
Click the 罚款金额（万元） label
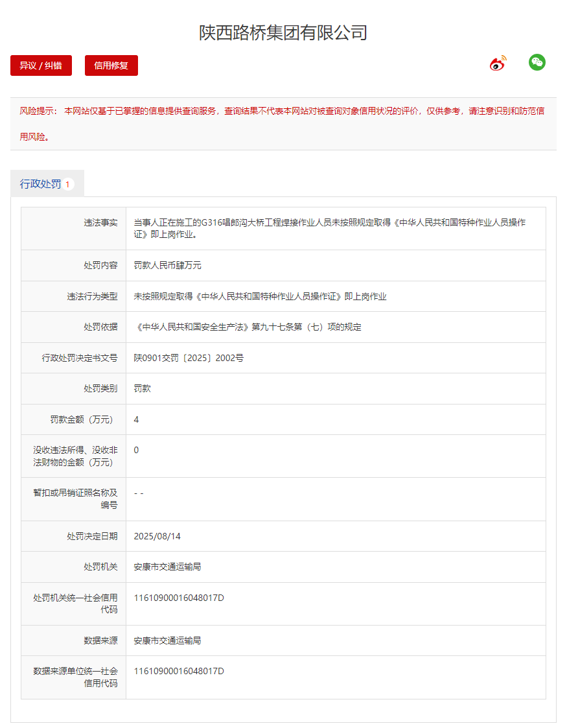[82, 419]
